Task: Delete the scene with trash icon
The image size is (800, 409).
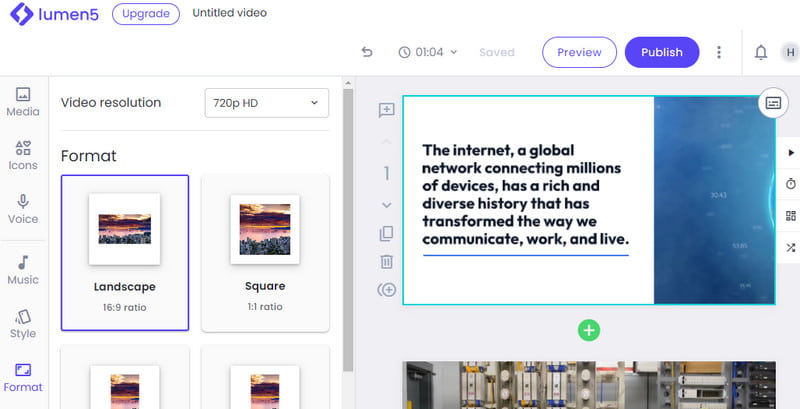Action: [x=386, y=262]
